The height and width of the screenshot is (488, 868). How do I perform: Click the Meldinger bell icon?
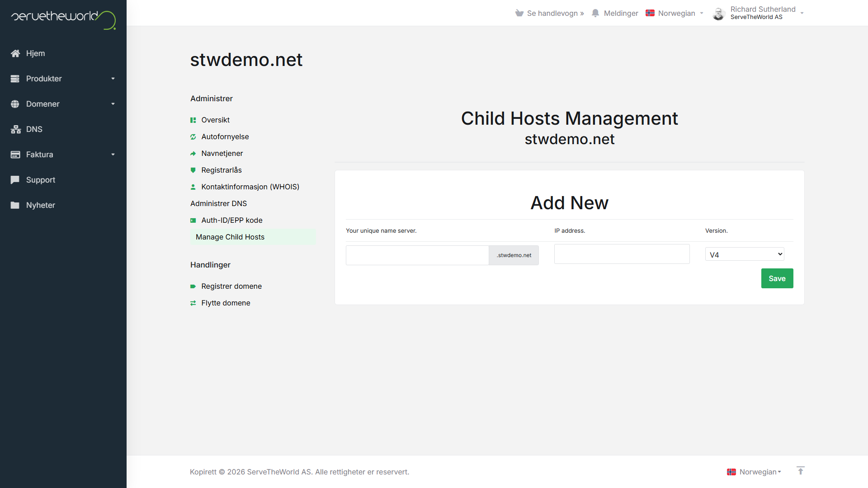coord(595,13)
